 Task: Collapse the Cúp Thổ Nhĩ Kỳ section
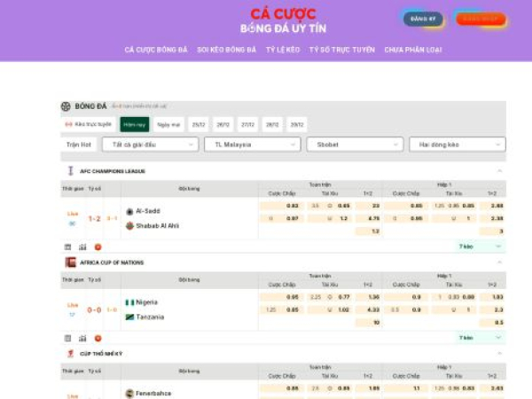coord(499,353)
